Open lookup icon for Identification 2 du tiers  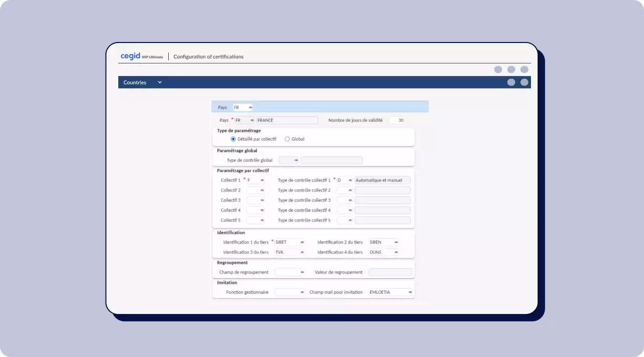[396, 242]
